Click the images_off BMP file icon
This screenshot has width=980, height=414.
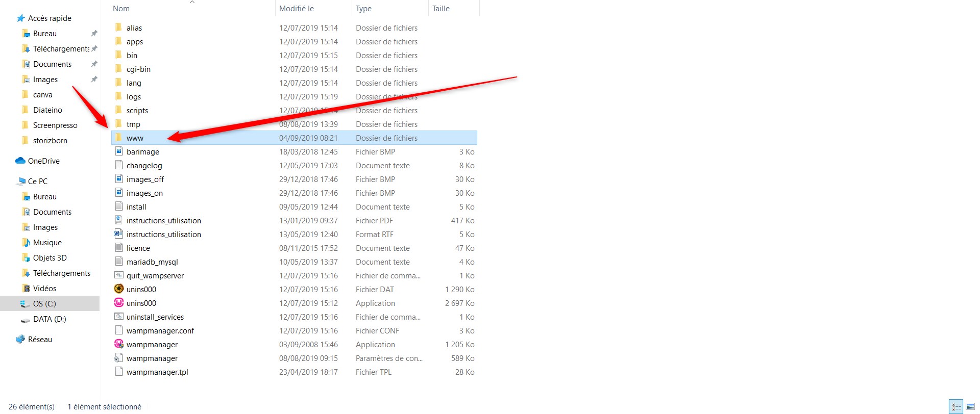(x=118, y=179)
